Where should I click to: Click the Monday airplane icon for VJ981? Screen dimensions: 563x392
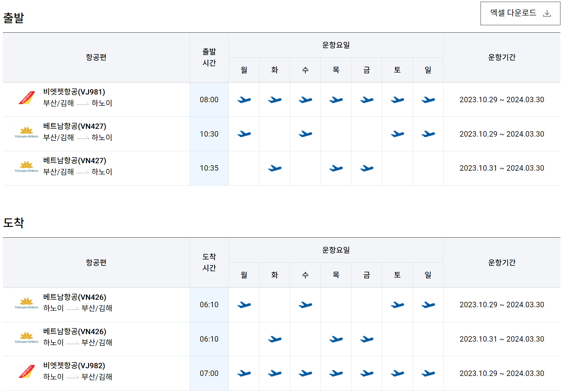tap(244, 100)
